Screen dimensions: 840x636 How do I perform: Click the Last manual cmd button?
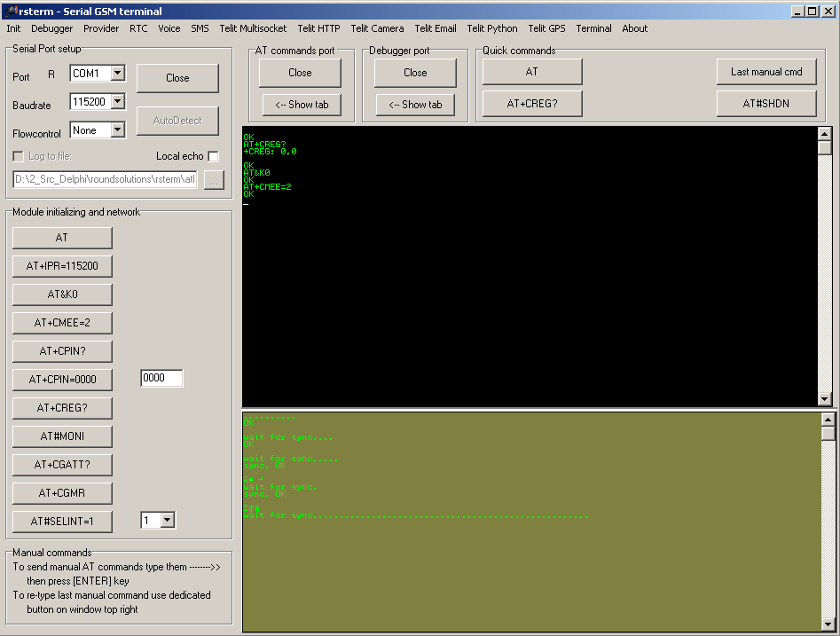(766, 72)
